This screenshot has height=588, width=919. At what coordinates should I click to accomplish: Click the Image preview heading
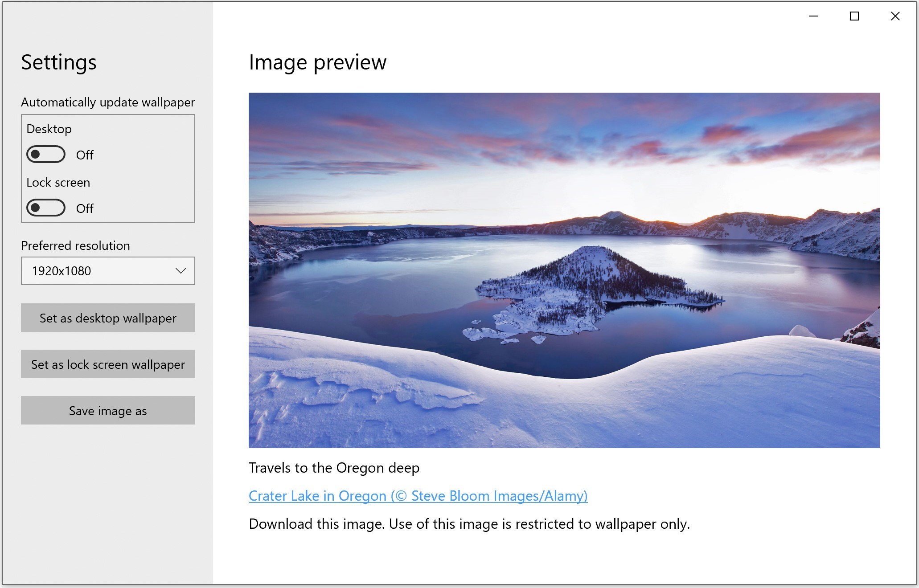coord(317,62)
